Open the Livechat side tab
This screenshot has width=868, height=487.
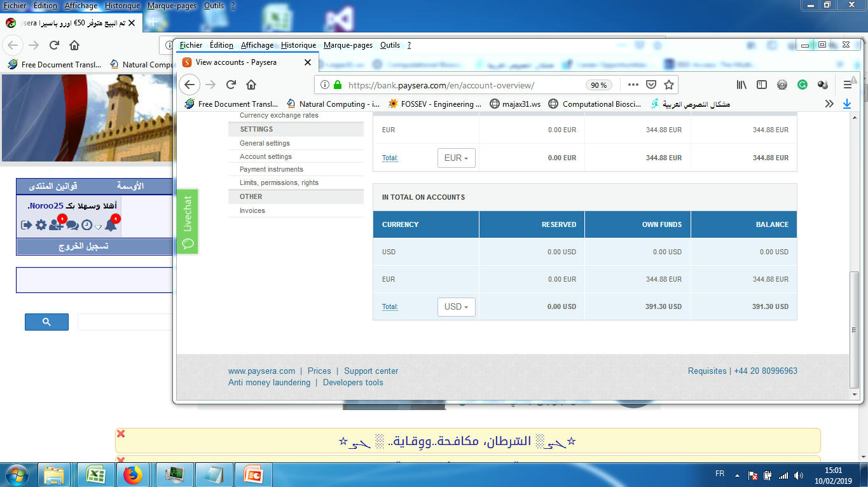187,221
